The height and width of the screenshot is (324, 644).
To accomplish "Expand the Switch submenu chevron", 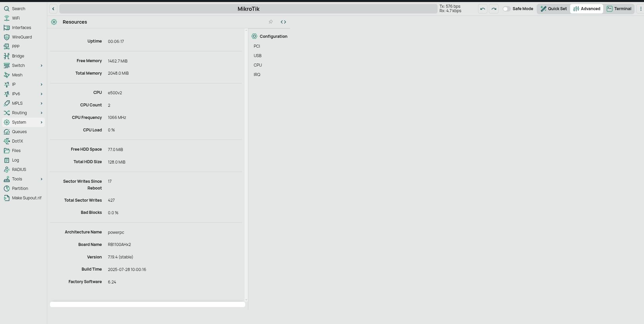I will point(41,66).
